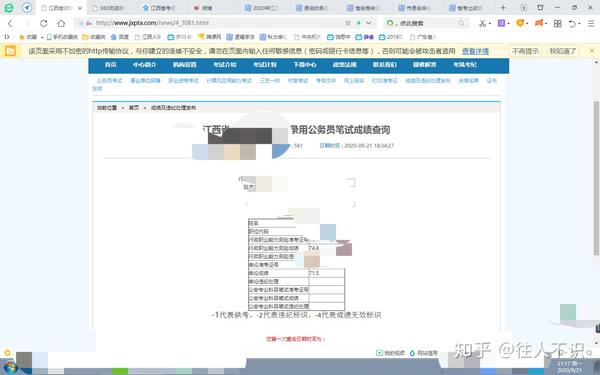
Task: Open the 联系我们 navigation item
Action: [385, 65]
